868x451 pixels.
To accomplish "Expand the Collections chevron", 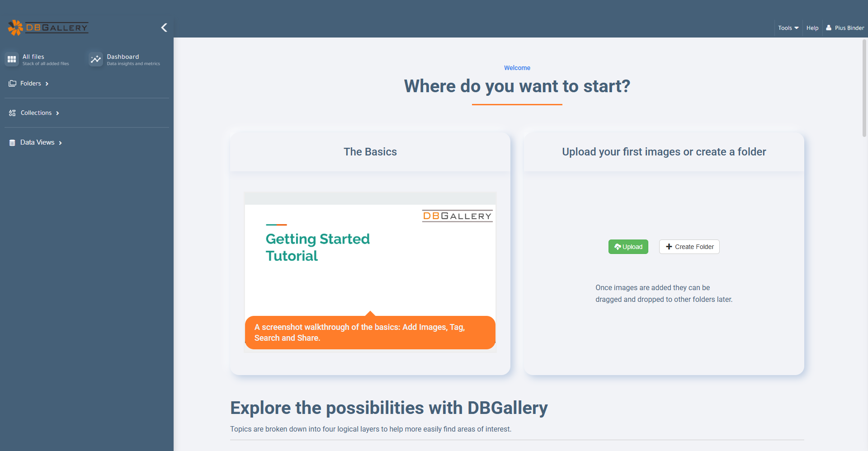I will [x=57, y=113].
